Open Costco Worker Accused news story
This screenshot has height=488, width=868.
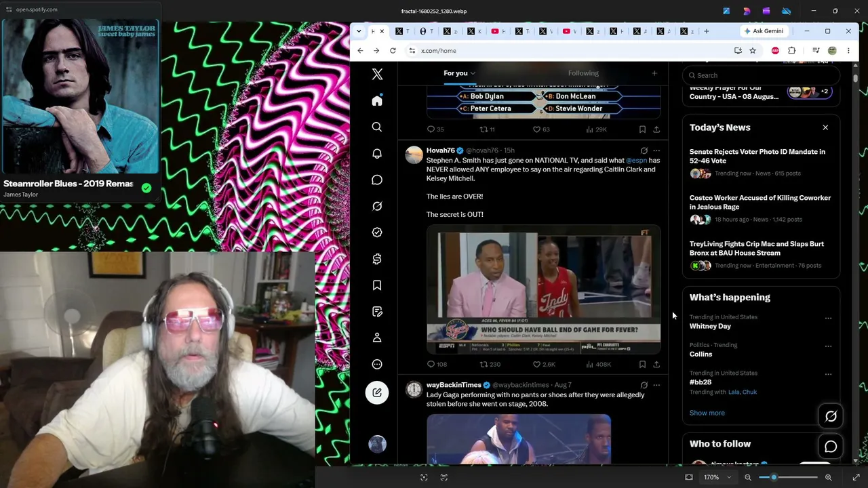[x=760, y=202]
